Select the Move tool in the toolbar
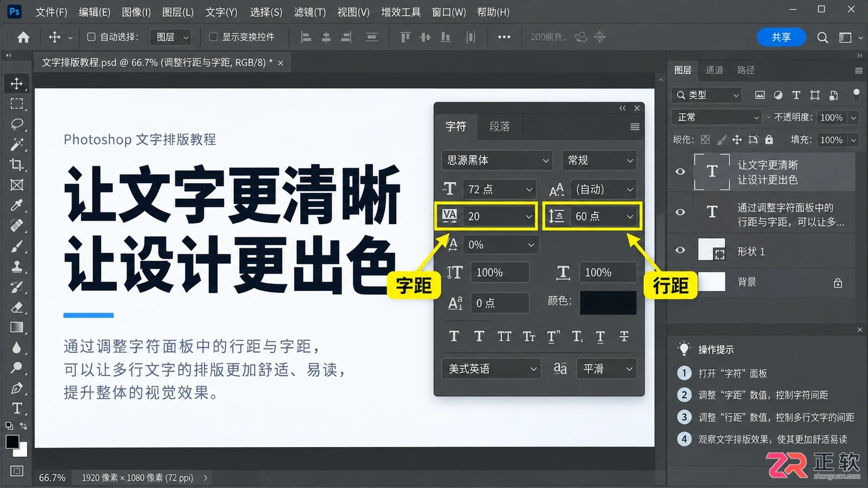This screenshot has width=868, height=488. pos(17,83)
